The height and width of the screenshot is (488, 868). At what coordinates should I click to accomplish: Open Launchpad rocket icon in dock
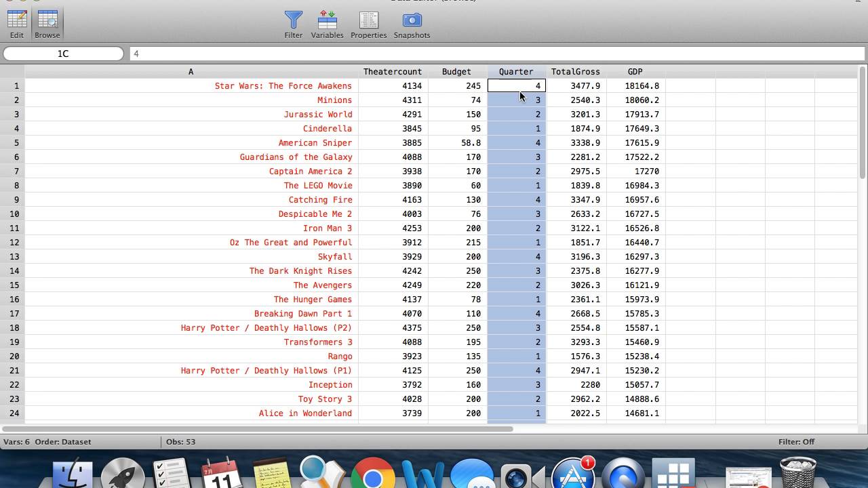123,474
